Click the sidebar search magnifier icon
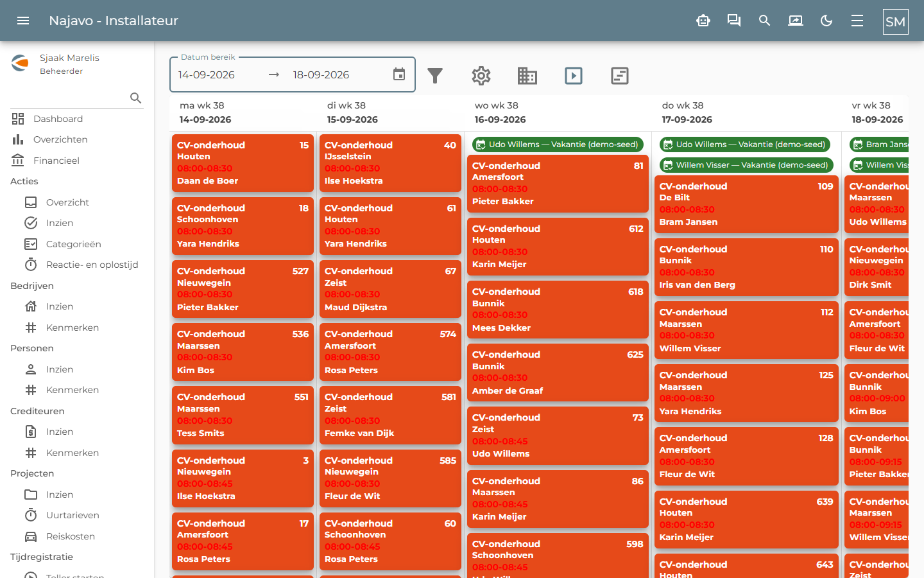This screenshot has width=924, height=578. (x=135, y=98)
